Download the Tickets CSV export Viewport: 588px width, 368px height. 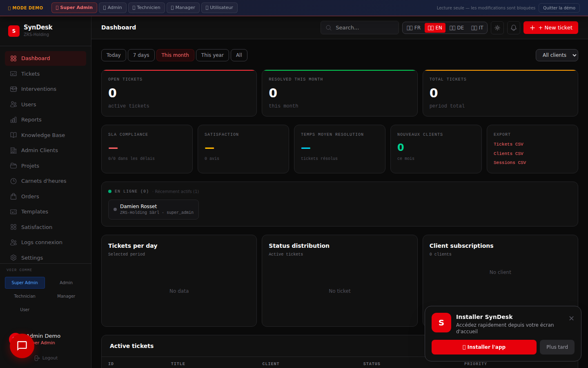click(x=508, y=144)
